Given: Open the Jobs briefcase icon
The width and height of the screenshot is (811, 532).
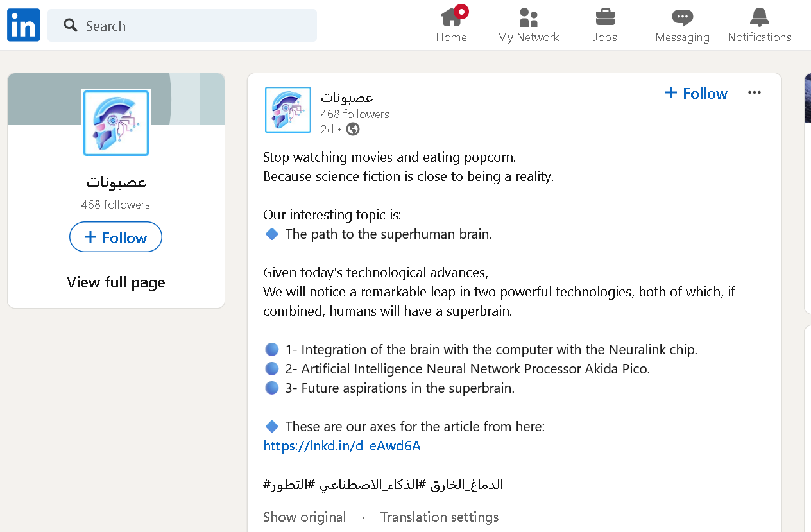Looking at the screenshot, I should click(x=605, y=17).
